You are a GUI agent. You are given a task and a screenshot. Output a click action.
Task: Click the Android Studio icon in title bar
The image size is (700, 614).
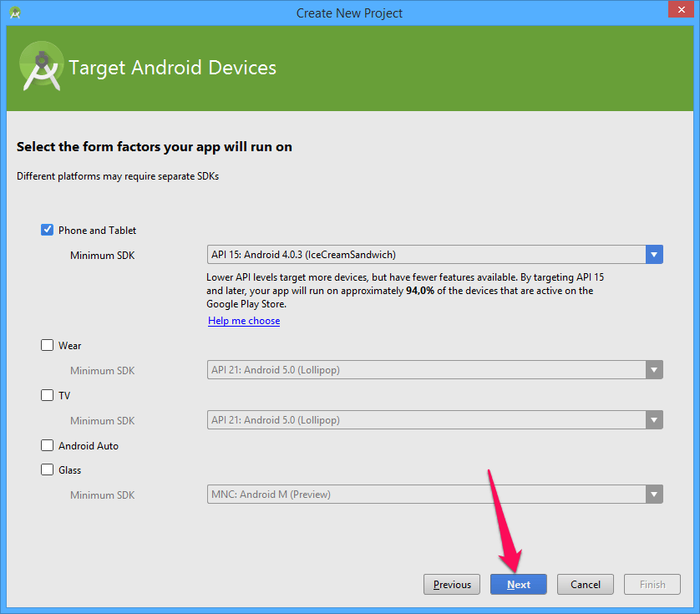tap(15, 13)
